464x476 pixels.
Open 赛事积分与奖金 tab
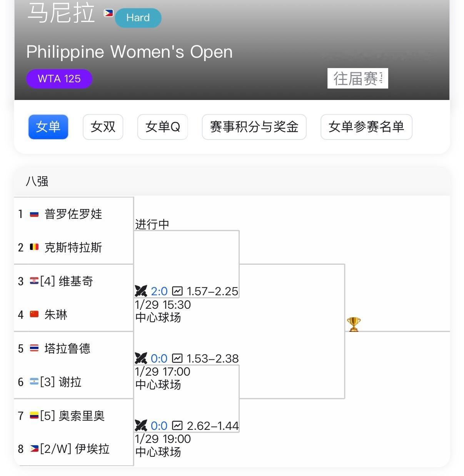[x=254, y=127]
